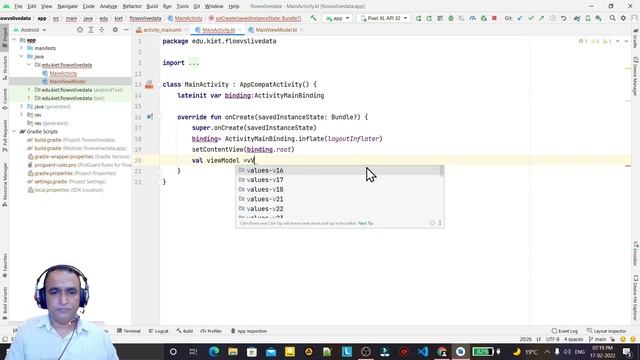Expand the manifests folder
The height and width of the screenshot is (360, 640).
[x=22, y=48]
